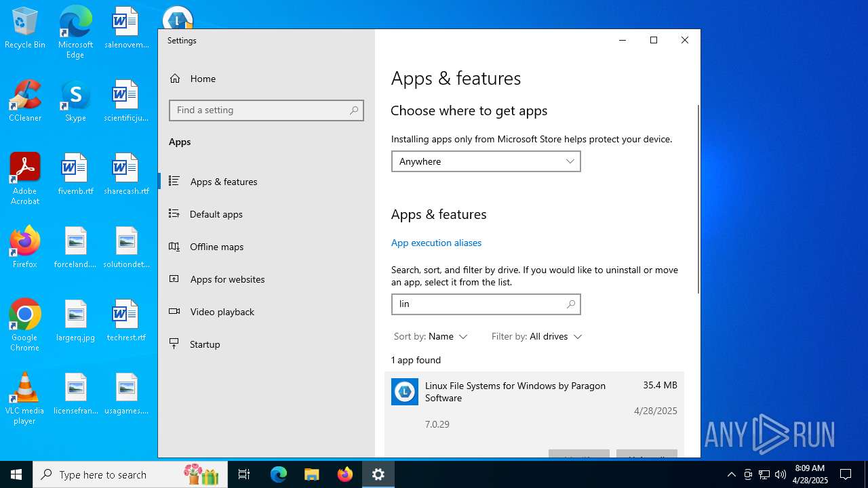The image size is (868, 488).
Task: Open App execution aliases link
Action: click(x=436, y=243)
